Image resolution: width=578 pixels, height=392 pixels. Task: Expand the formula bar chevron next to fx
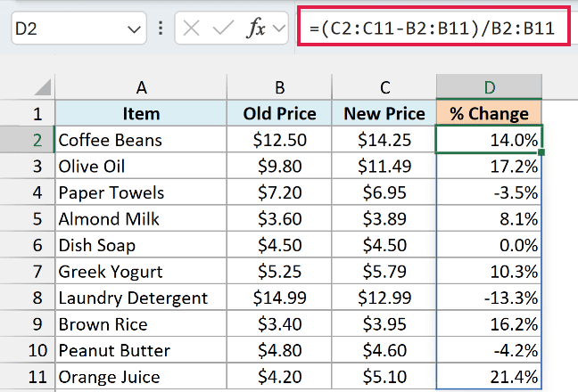point(279,29)
